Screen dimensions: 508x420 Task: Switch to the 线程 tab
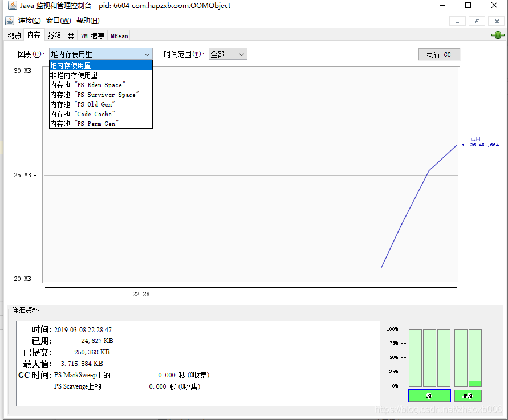(54, 36)
